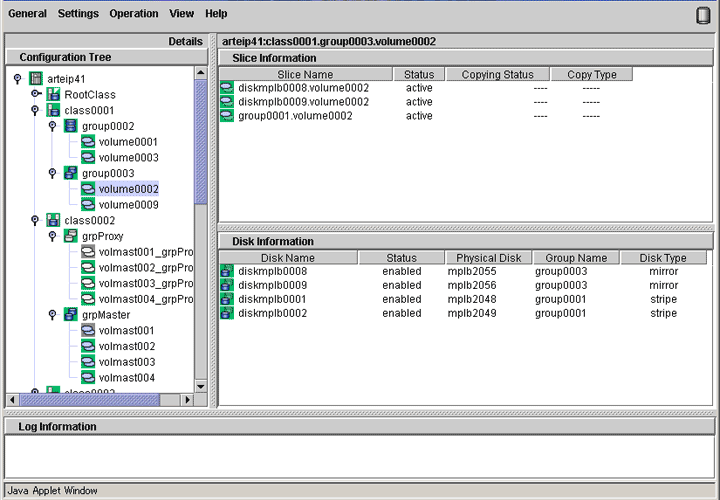Click the Copy Type column header
The height and width of the screenshot is (500, 720).
(592, 74)
